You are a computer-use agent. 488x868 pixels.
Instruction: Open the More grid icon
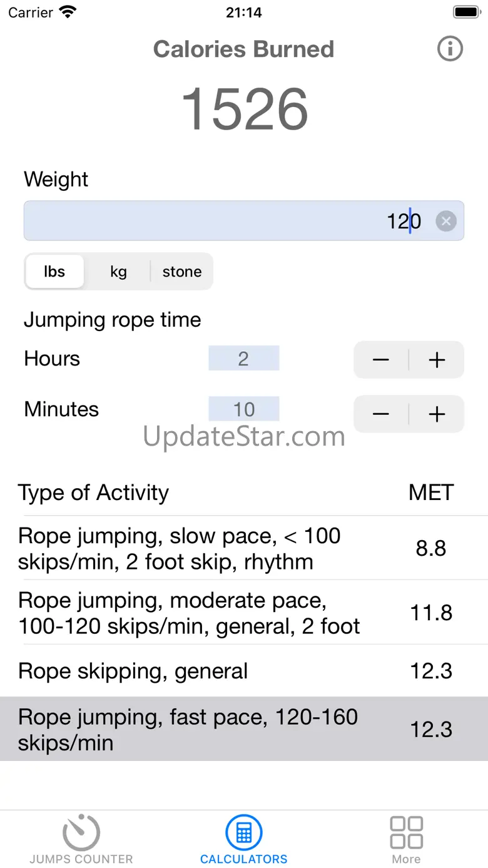406,833
